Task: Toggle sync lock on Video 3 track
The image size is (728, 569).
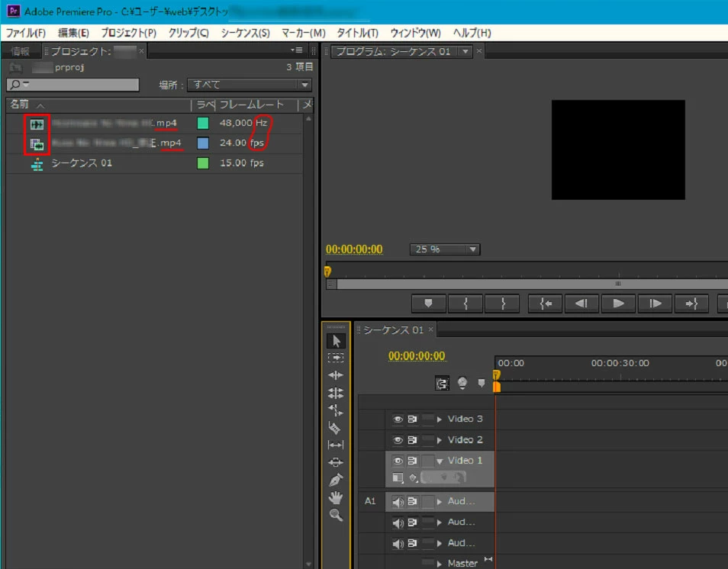Action: pos(412,419)
